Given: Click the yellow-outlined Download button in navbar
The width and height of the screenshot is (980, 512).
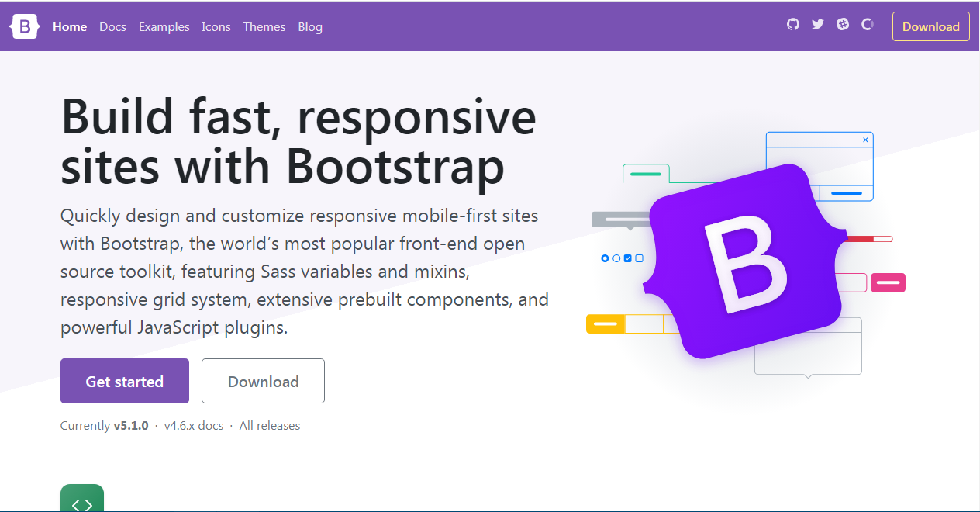Looking at the screenshot, I should pos(931,26).
